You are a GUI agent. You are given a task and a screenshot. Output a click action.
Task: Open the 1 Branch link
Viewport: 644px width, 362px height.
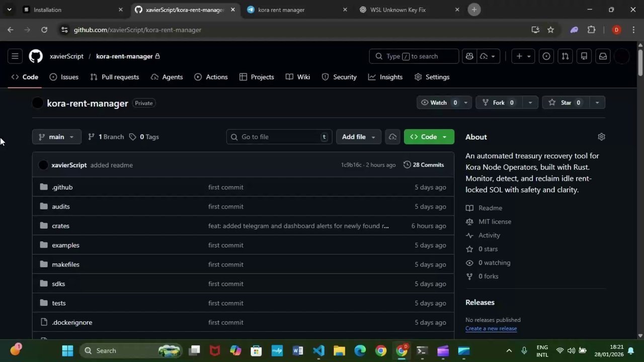pos(106,137)
